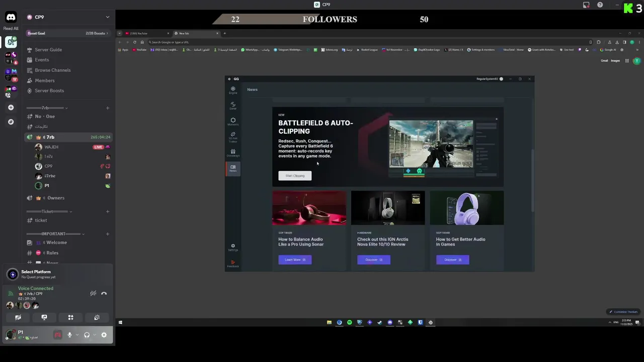Click the GG window vertical scrollbar
This screenshot has height=362, width=644.
point(532,180)
